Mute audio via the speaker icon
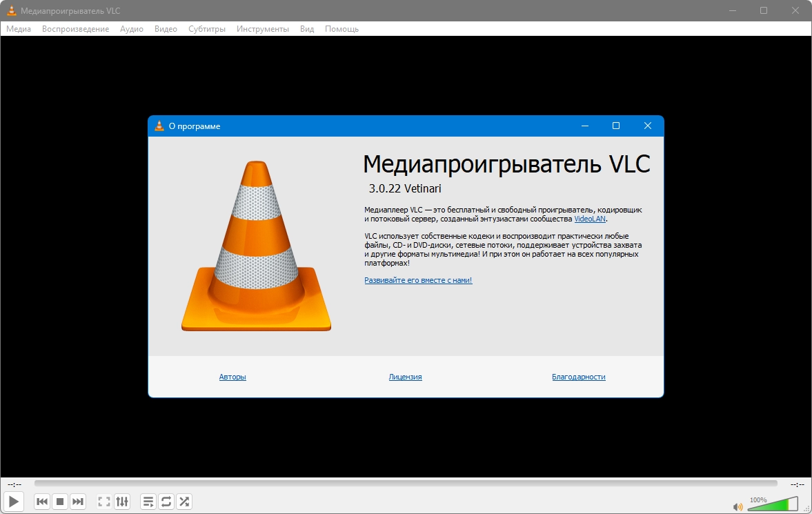The width and height of the screenshot is (812, 514). click(738, 506)
